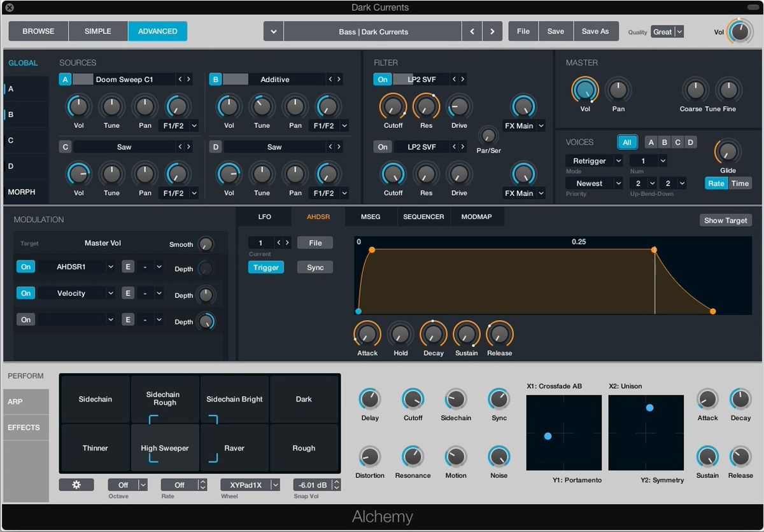
Task: Click the Par/Ser filter routing knob
Action: click(x=488, y=136)
